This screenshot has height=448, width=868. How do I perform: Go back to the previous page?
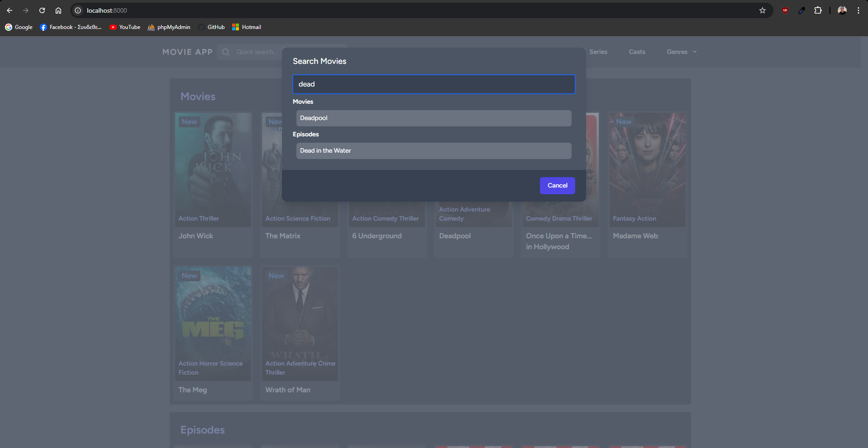coord(10,10)
